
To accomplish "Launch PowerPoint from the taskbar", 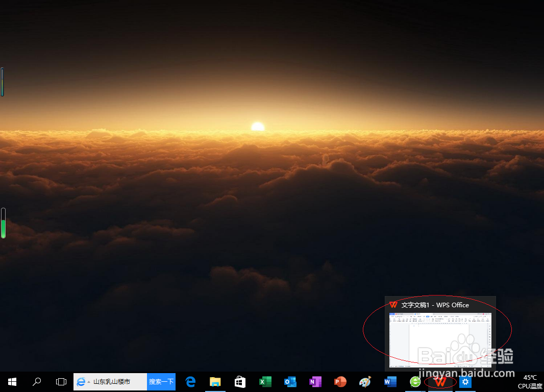I will click(x=340, y=382).
